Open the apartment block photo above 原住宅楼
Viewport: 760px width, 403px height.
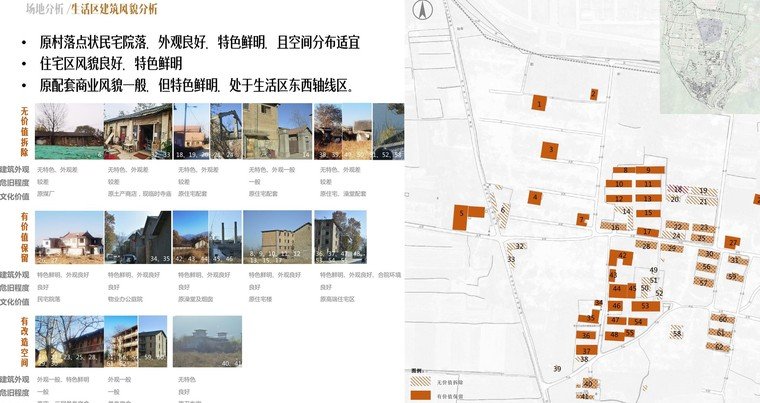coord(277,237)
